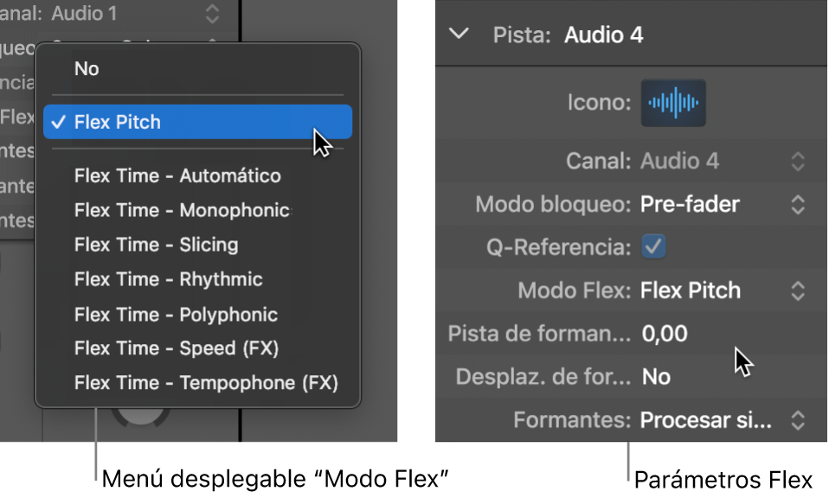The image size is (829, 504).
Task: Open the Modo bloqueo Pre-fader menu
Action: [x=797, y=204]
